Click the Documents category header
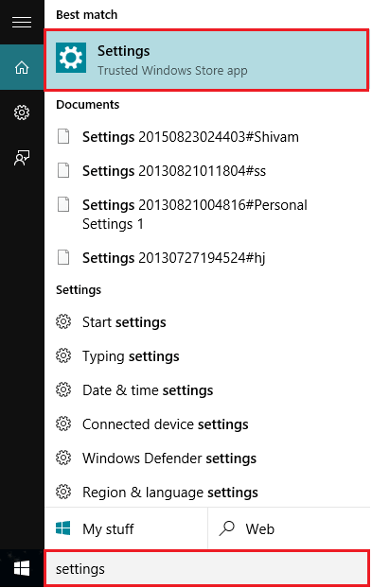The width and height of the screenshot is (372, 588). point(87,104)
